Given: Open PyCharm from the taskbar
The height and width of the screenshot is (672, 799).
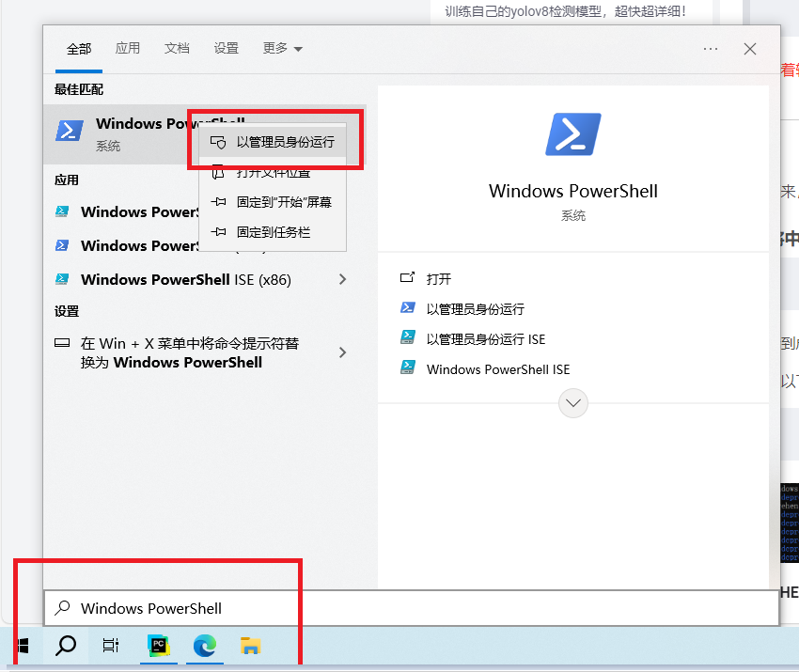Looking at the screenshot, I should click(x=159, y=646).
